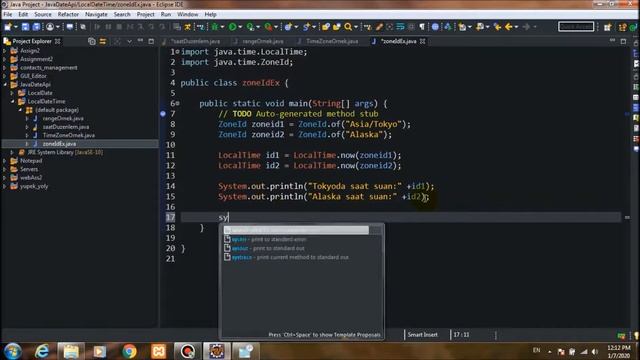Collapse the LocalDateTime folder

tap(12, 101)
